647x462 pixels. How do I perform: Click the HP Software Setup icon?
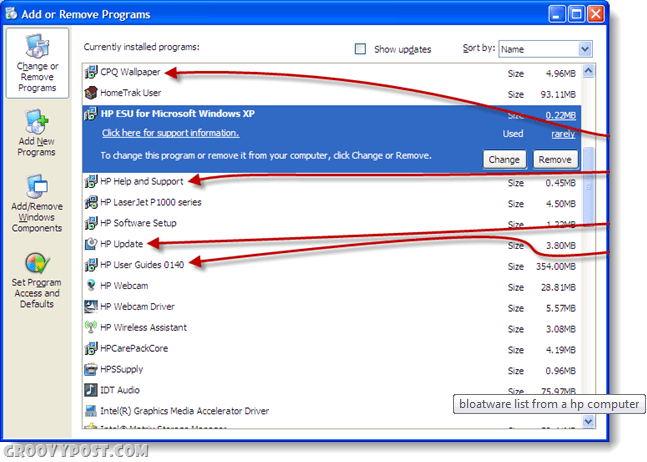(x=91, y=223)
